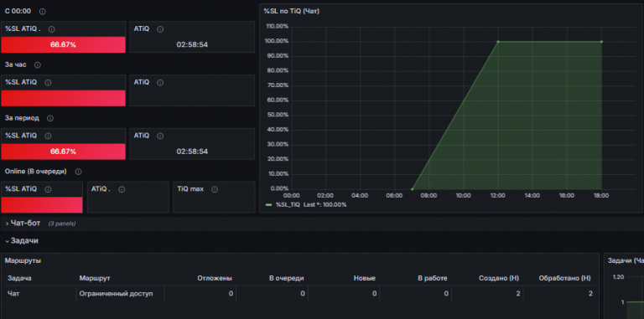Click the graph data point at 0.00% start

412,189
